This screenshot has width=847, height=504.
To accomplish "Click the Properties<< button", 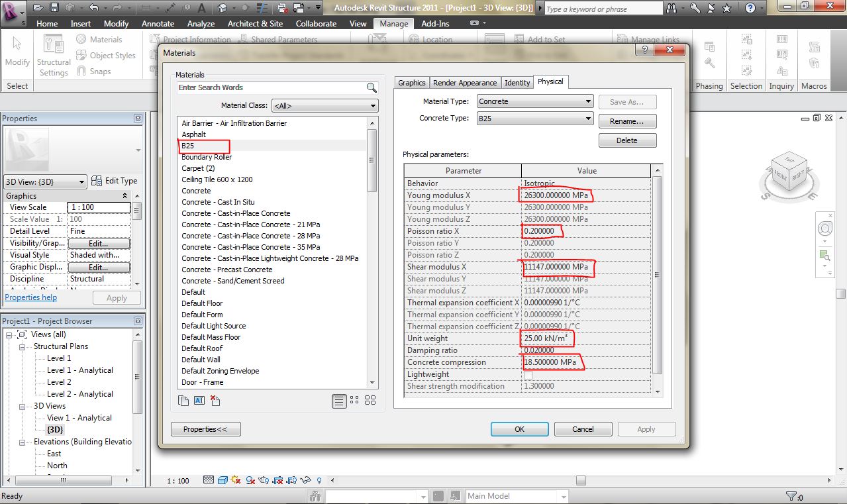I will 205,429.
